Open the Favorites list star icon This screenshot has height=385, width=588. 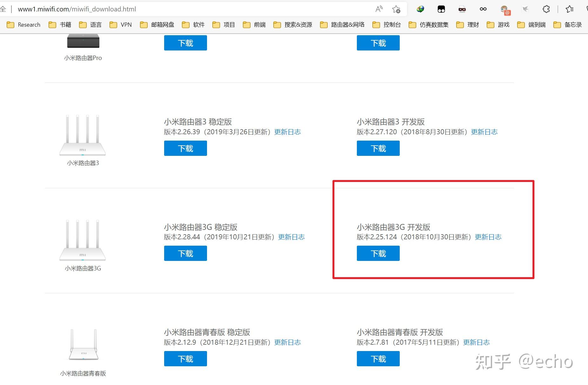pos(570,9)
